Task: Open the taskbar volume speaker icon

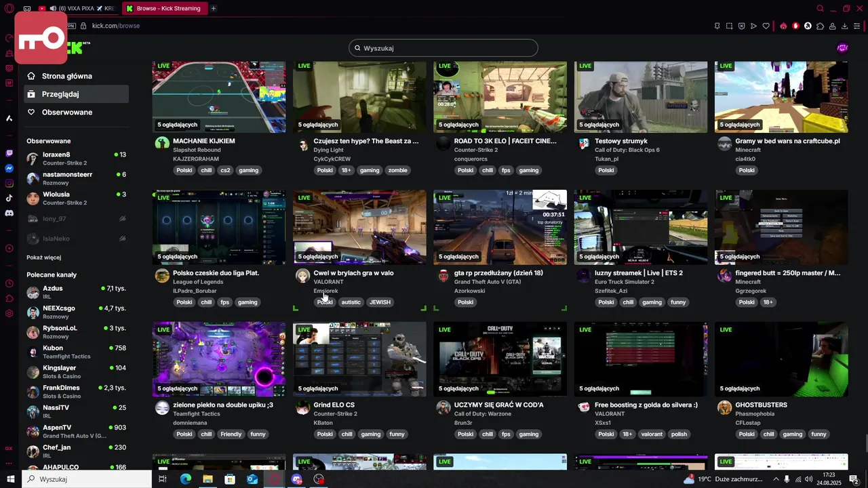Action: pyautogui.click(x=809, y=479)
